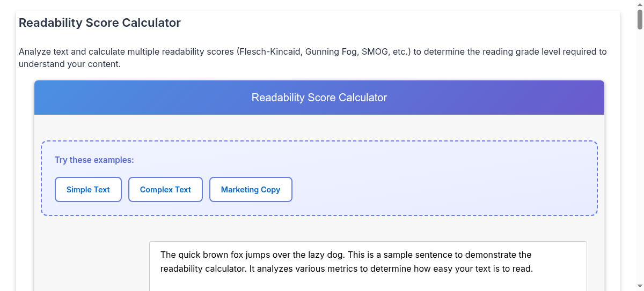Click the "Try these examples:" label

click(94, 160)
